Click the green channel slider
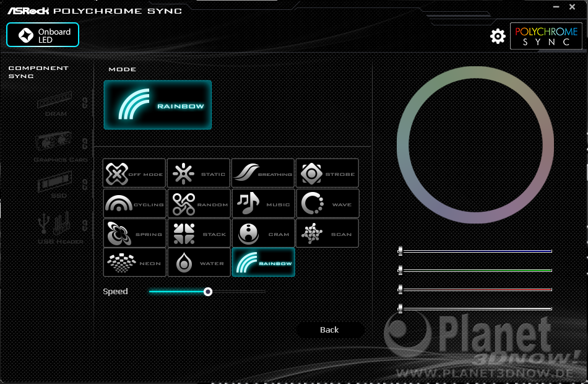The height and width of the screenshot is (384, 588). coord(475,270)
